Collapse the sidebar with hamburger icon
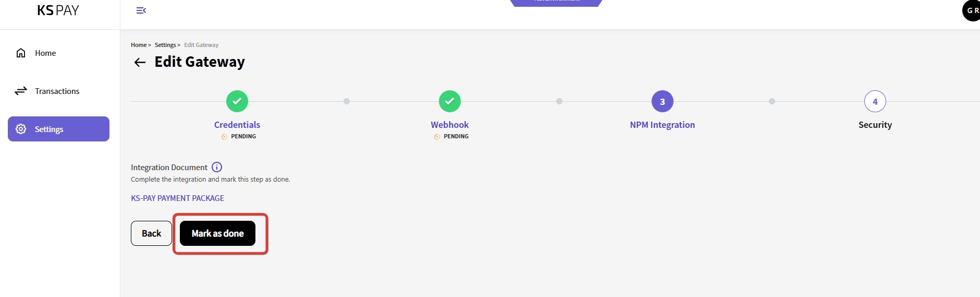The image size is (980, 297). 141,10
